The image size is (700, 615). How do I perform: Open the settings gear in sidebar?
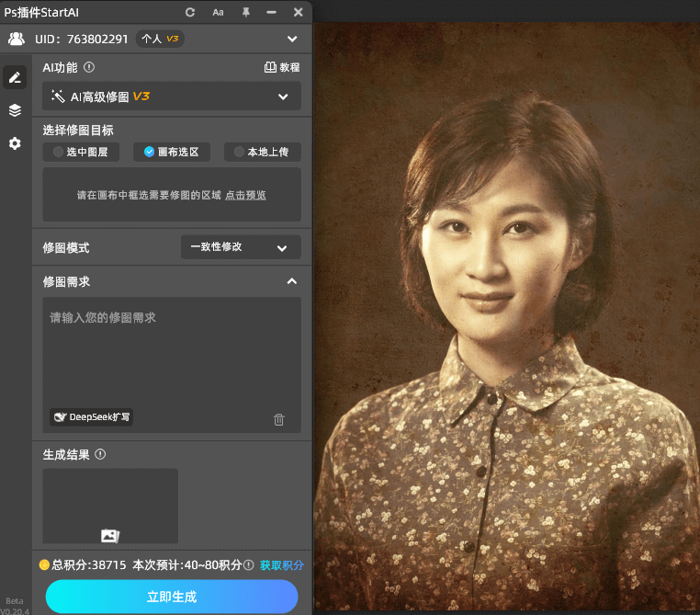pyautogui.click(x=15, y=143)
